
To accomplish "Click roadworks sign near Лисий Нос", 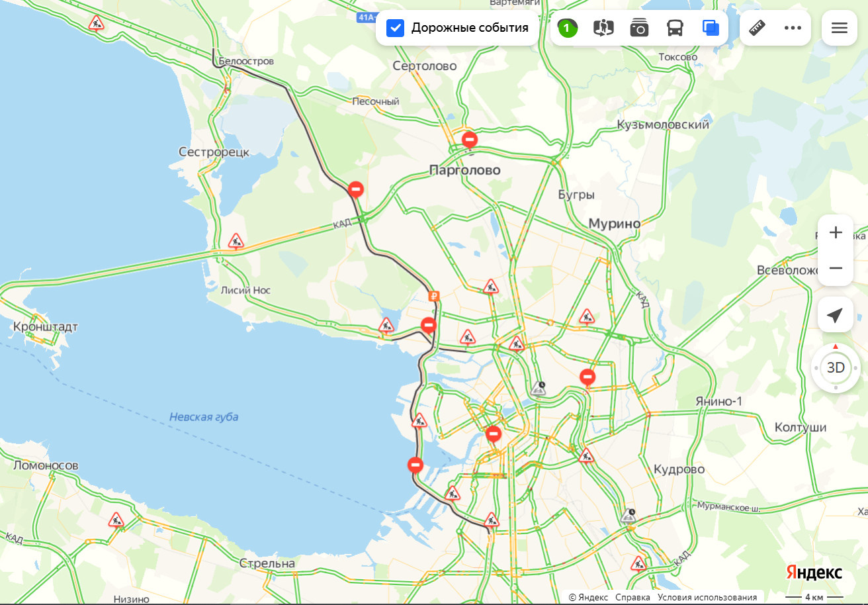I will [x=236, y=241].
